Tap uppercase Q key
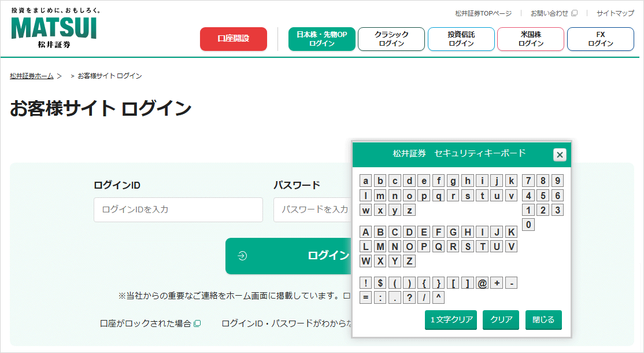Screen dimensions: 644x353 439,247
